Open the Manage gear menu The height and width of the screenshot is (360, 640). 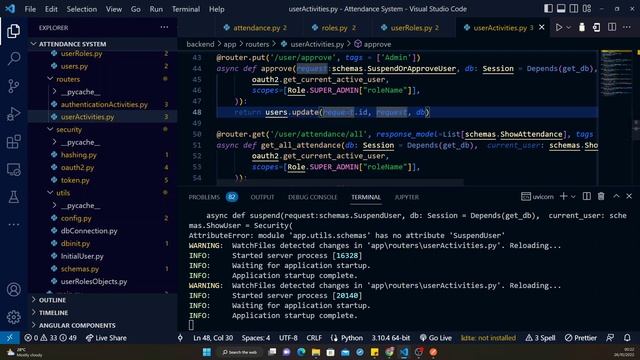pyautogui.click(x=13, y=317)
